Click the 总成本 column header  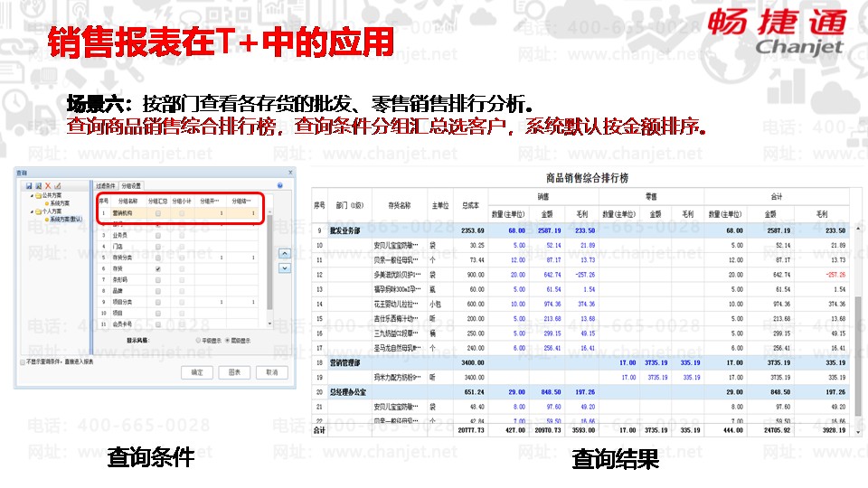tap(470, 205)
